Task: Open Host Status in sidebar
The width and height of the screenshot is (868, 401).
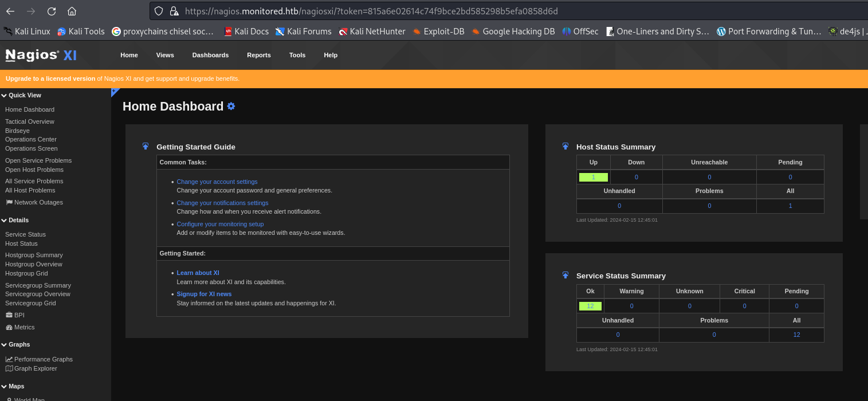Action: (x=21, y=243)
